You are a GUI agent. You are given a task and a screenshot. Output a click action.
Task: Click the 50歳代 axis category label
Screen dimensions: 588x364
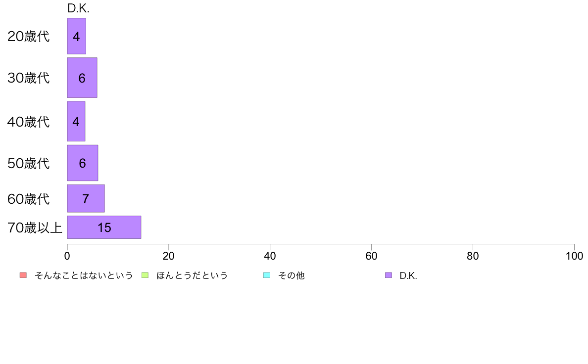(29, 163)
